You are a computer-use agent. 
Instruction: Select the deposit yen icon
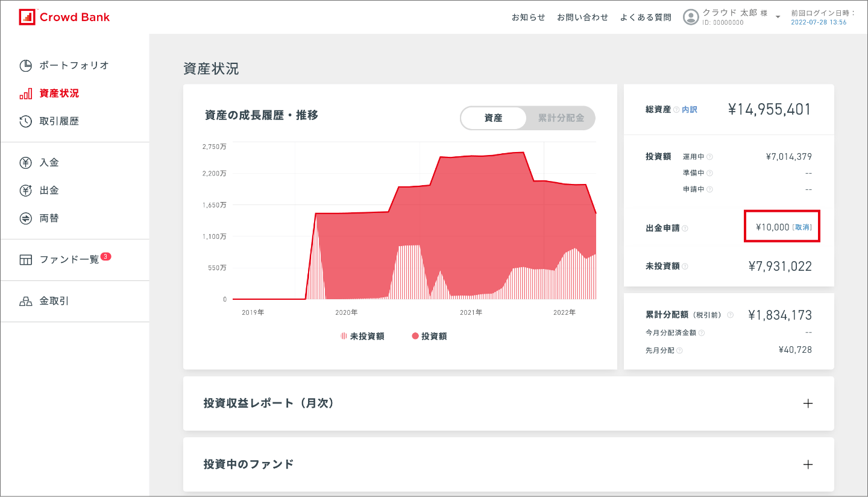(x=25, y=162)
